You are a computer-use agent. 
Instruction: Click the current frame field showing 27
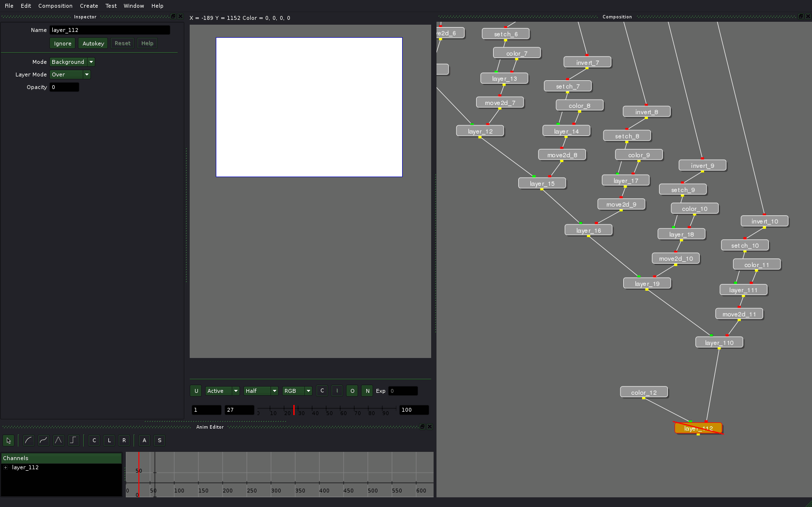(x=240, y=410)
